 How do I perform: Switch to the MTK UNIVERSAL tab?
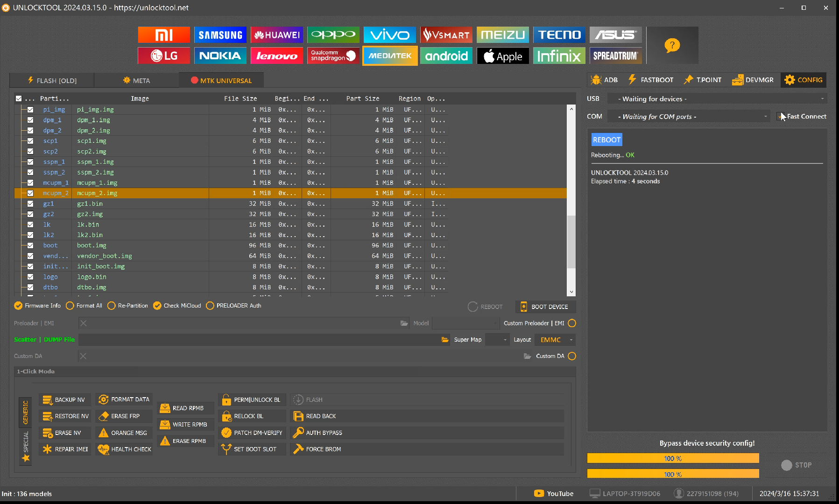(221, 80)
